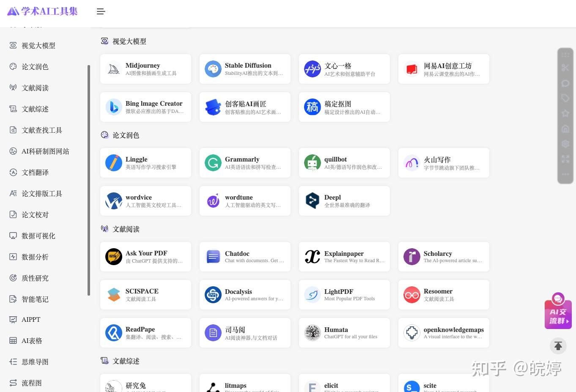576x392 pixels.
Task: Click the AI表格 sidebar icon
Action: (13, 340)
